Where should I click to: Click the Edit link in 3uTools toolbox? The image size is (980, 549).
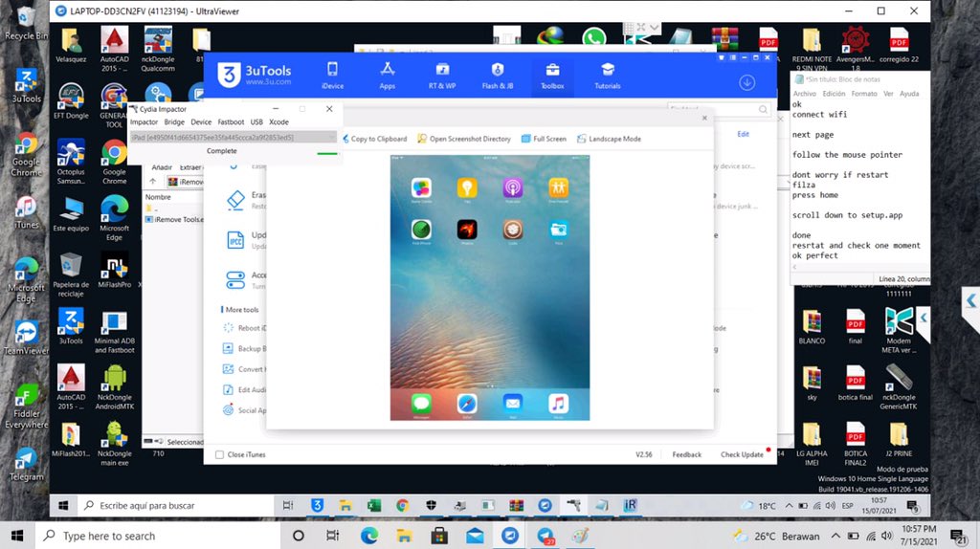(743, 134)
